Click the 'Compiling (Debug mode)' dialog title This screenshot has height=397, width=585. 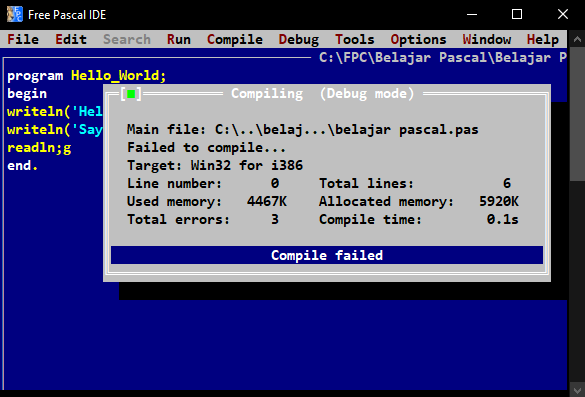323,94
